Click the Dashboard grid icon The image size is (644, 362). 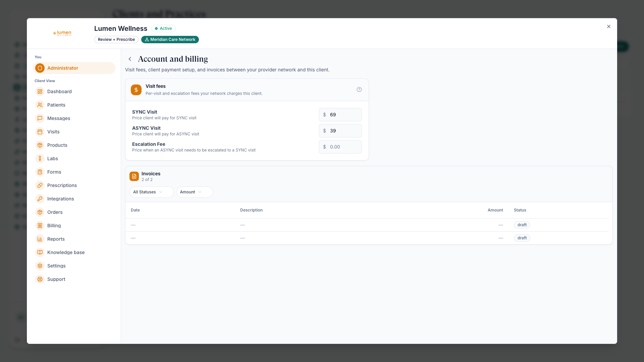click(x=40, y=92)
